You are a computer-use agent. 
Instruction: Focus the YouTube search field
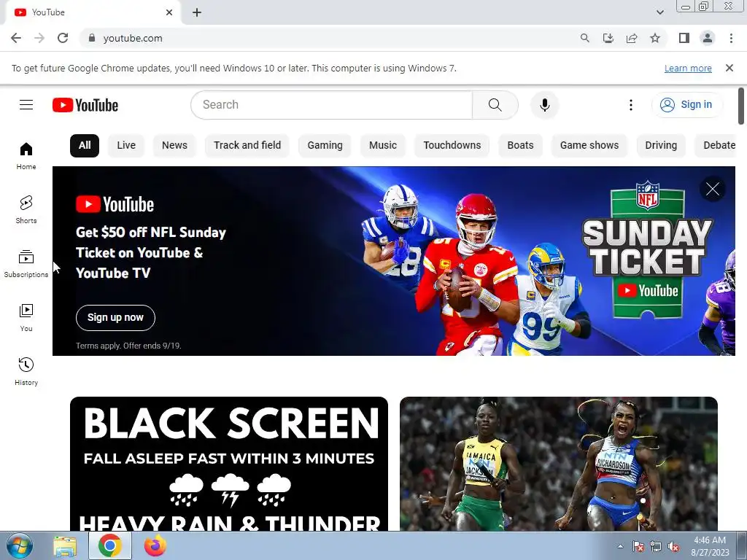click(x=332, y=105)
